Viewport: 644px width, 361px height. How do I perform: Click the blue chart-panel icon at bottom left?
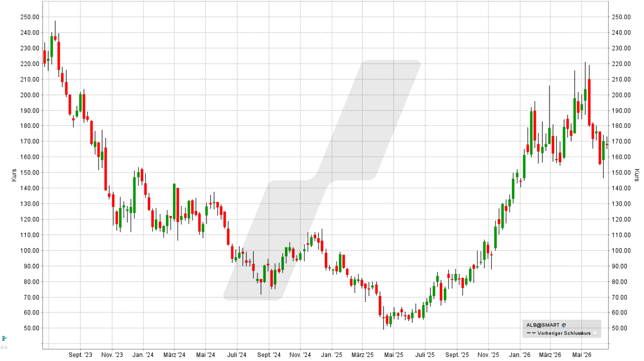tap(4, 338)
